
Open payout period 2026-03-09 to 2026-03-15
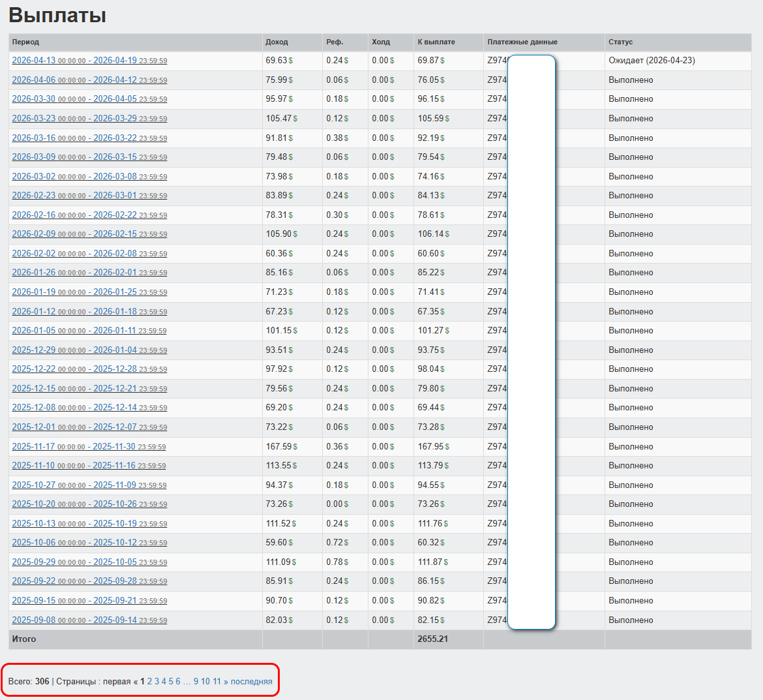click(89, 157)
